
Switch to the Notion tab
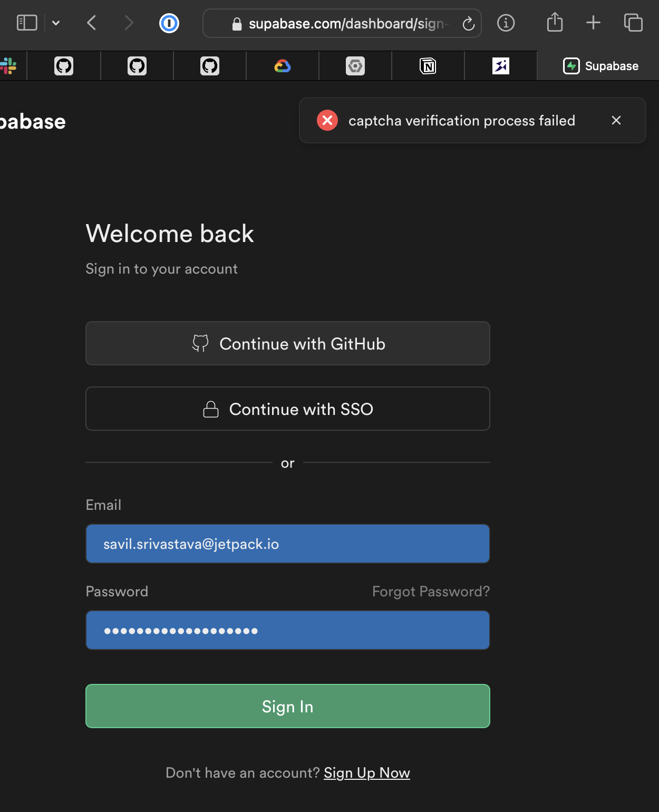point(428,66)
